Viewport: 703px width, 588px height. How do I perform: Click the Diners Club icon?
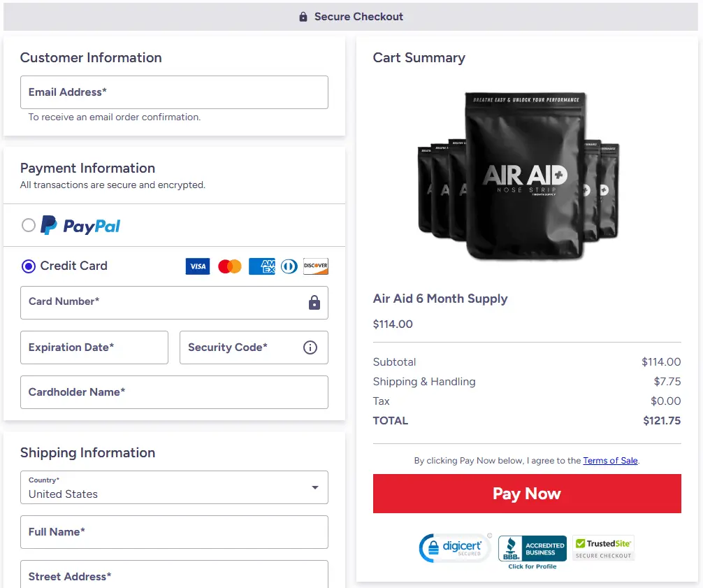point(289,266)
